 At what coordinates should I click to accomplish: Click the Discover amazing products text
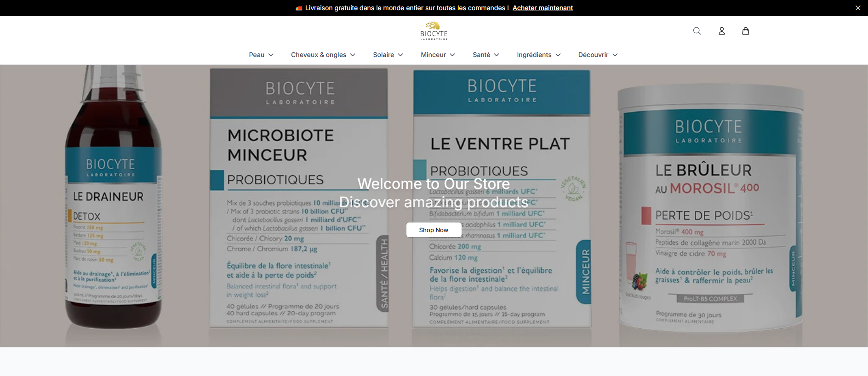tap(434, 202)
